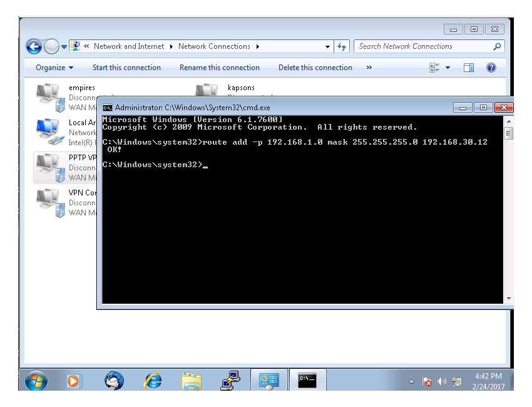The image size is (532, 407).
Task: Expand arrow after Network and Internet
Action: coord(171,46)
